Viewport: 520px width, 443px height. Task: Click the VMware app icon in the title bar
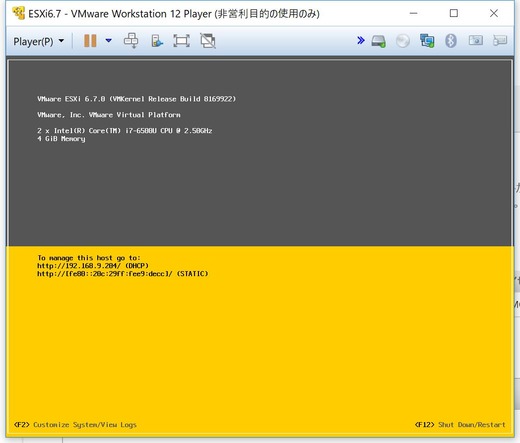tap(19, 13)
